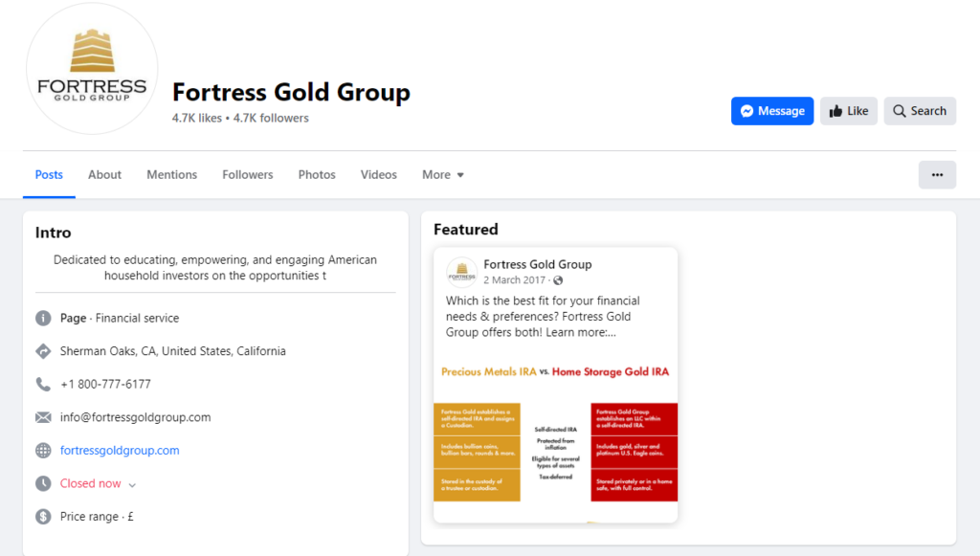Click the Fortress Gold Group page title
The height and width of the screenshot is (556, 980).
coord(291,92)
